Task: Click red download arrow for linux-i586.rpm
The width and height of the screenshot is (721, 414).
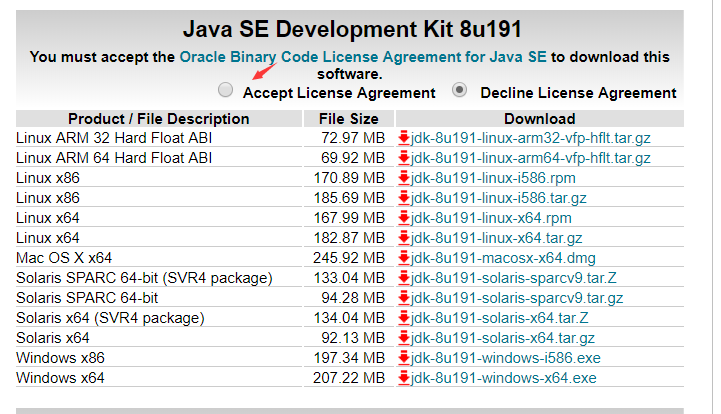Action: pos(404,178)
